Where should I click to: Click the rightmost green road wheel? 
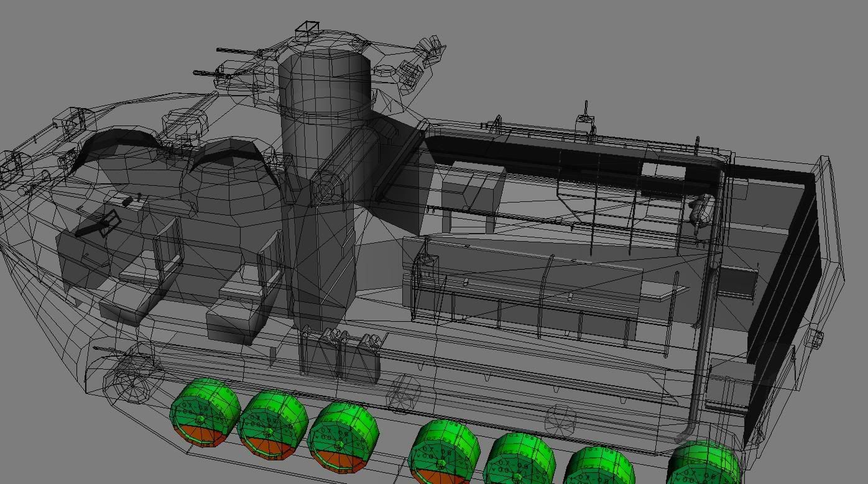point(705,463)
